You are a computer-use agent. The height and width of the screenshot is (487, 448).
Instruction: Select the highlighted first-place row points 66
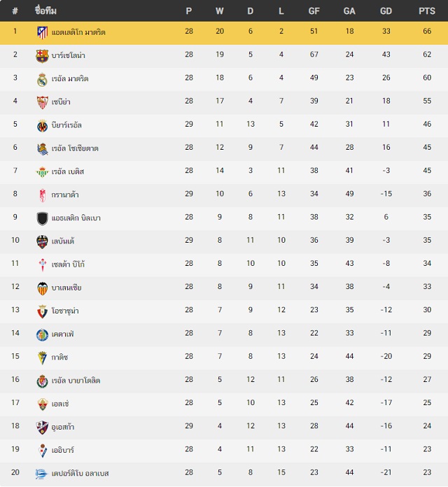pyautogui.click(x=427, y=31)
